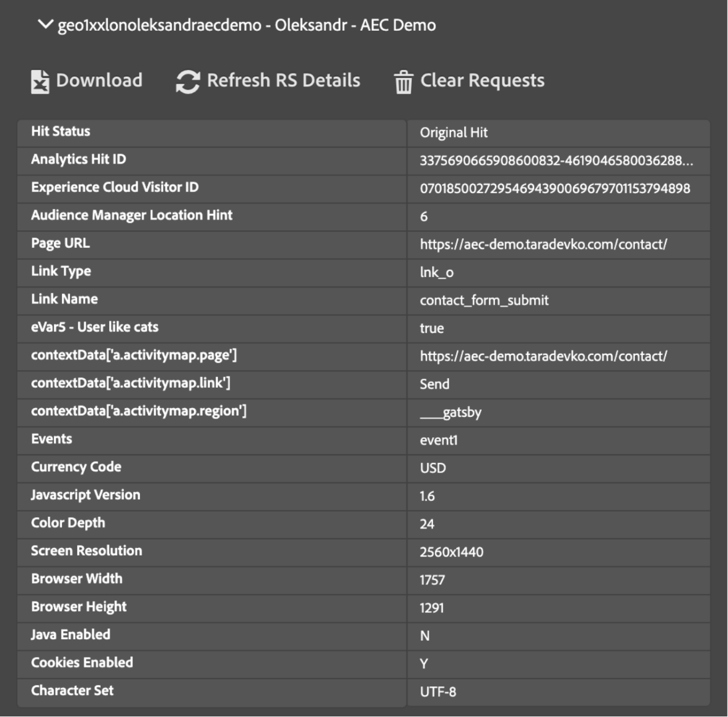The image size is (728, 717).
Task: Click the Download label
Action: coord(99,80)
